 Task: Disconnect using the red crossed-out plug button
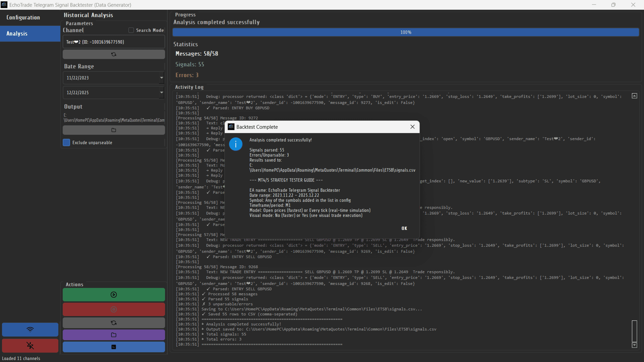pyautogui.click(x=30, y=346)
